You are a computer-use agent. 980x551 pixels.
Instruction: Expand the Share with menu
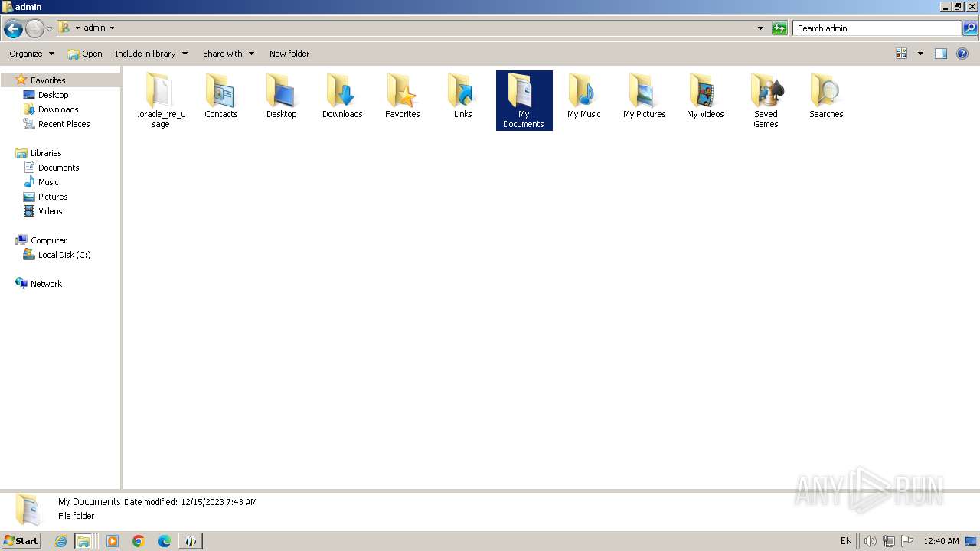click(x=228, y=54)
